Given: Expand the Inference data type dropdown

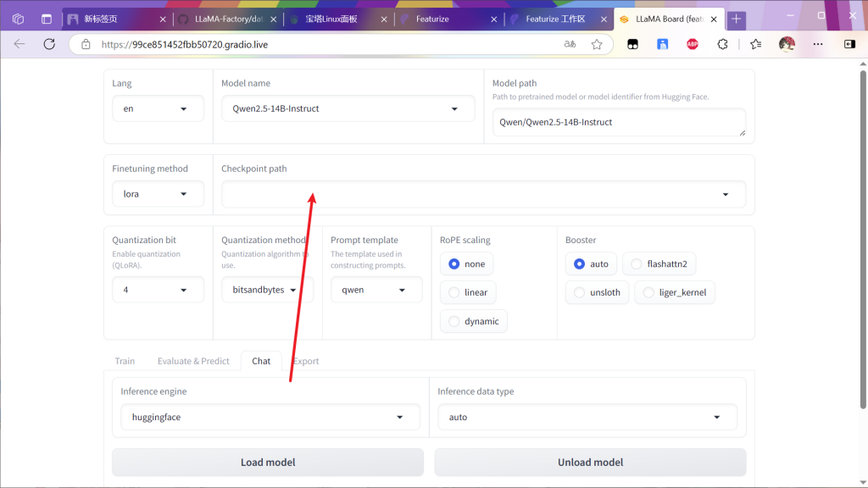Looking at the screenshot, I should [x=587, y=417].
